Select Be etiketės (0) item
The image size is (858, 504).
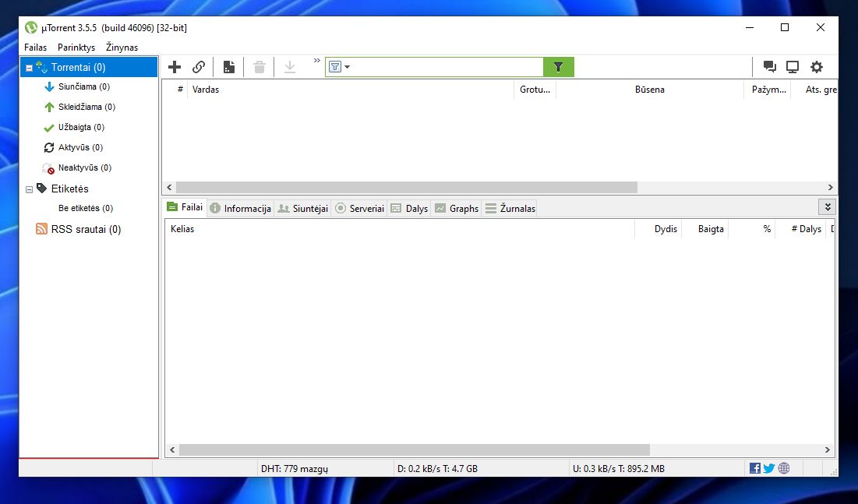click(86, 208)
